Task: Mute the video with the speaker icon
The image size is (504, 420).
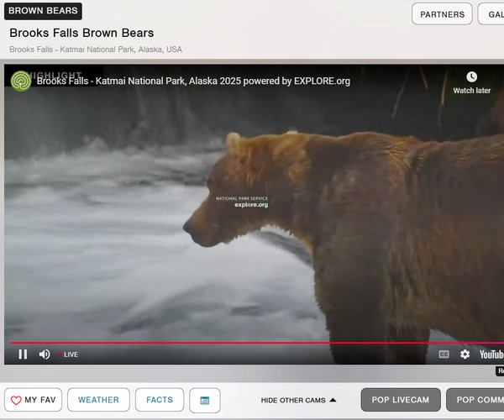Action: (x=45, y=354)
